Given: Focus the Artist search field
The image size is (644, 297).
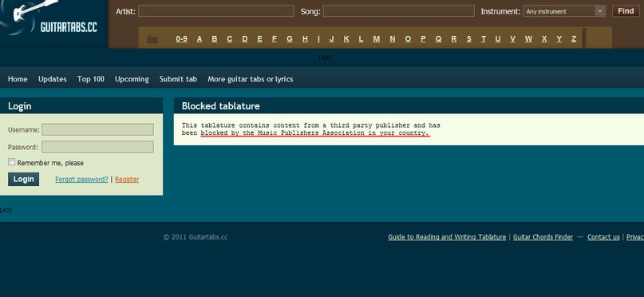Looking at the screenshot, I should (216, 11).
